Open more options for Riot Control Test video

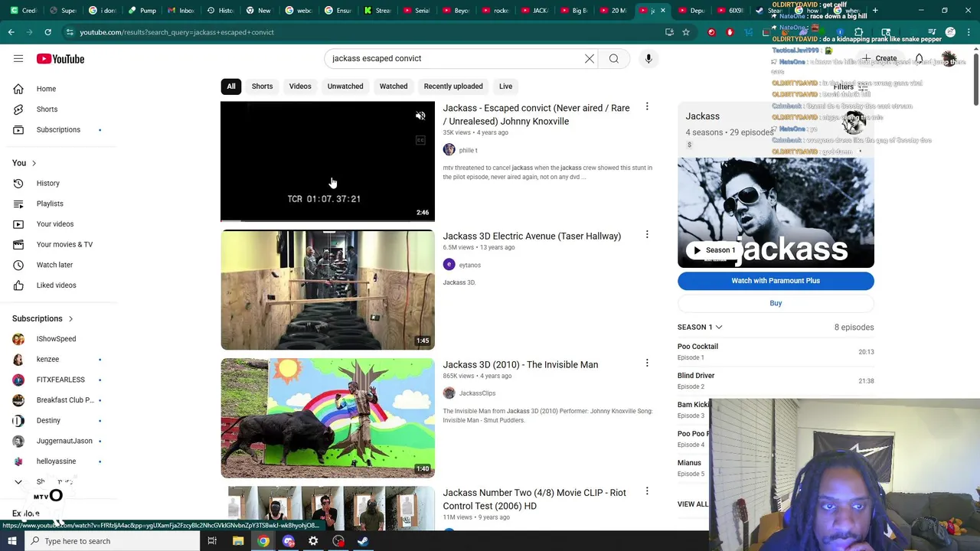pyautogui.click(x=647, y=491)
